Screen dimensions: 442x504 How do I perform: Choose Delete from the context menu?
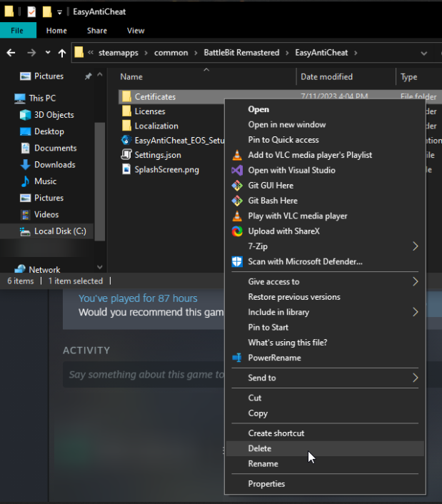[259, 448]
